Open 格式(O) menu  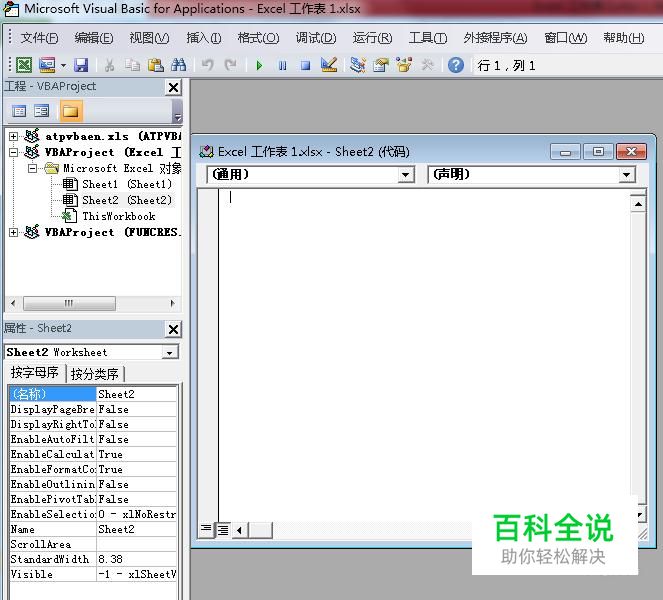coord(258,38)
